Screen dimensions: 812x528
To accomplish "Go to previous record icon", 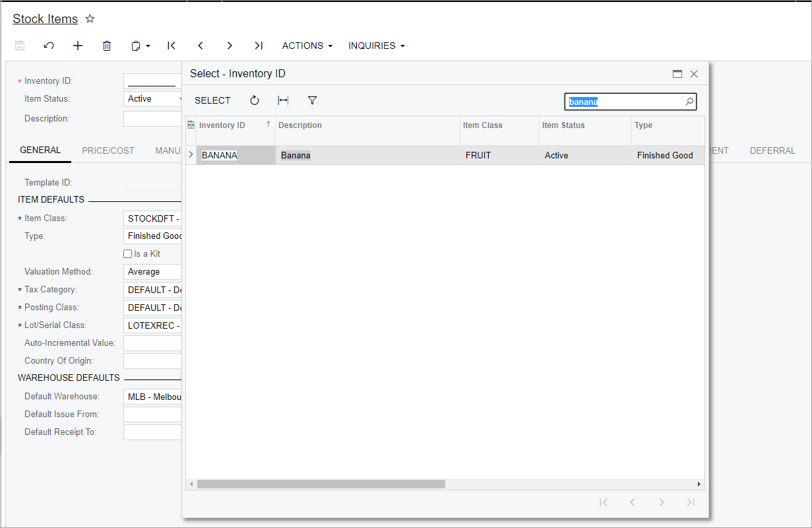I will coord(201,46).
